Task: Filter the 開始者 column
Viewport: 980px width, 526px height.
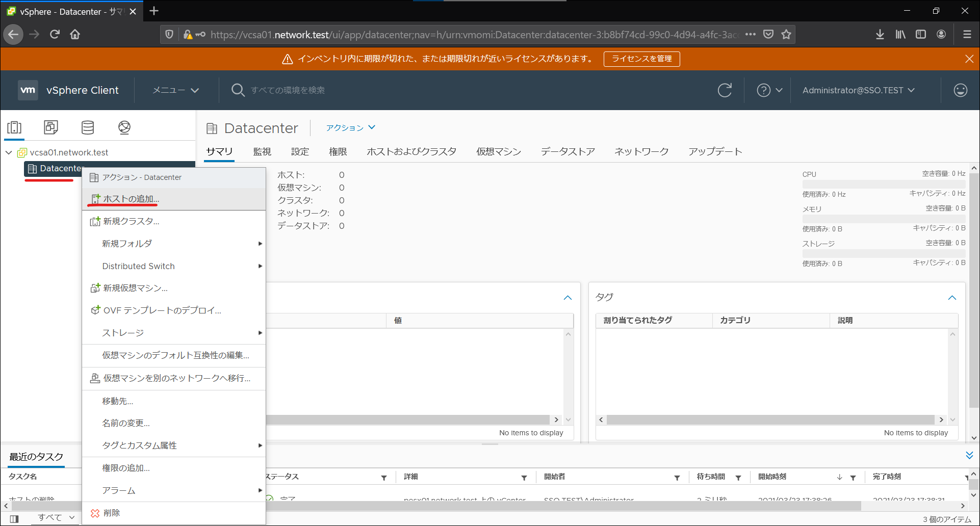Action: (677, 477)
